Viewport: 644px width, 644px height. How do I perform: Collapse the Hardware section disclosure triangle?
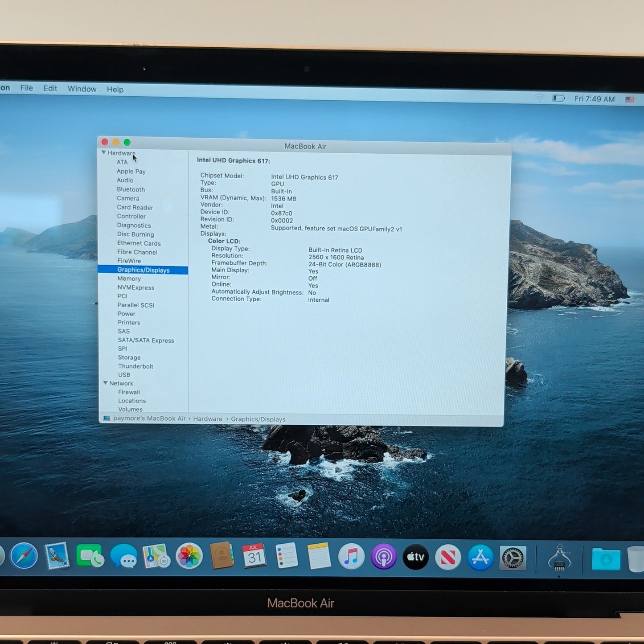104,152
